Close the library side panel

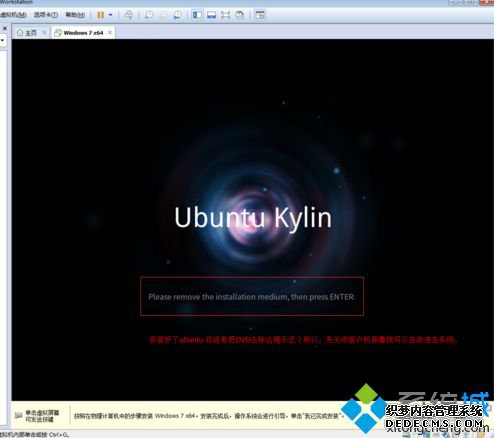[x=5, y=29]
